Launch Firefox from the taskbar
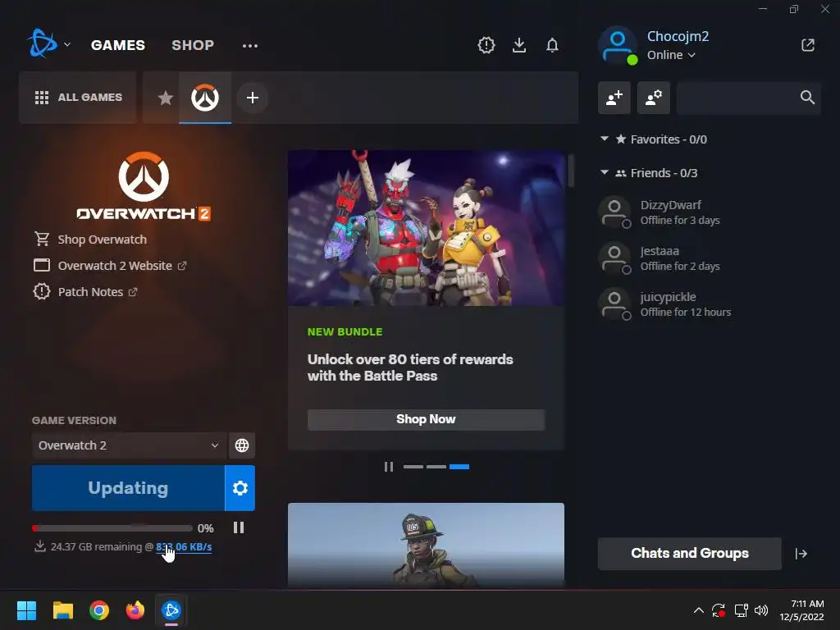 pyautogui.click(x=135, y=610)
